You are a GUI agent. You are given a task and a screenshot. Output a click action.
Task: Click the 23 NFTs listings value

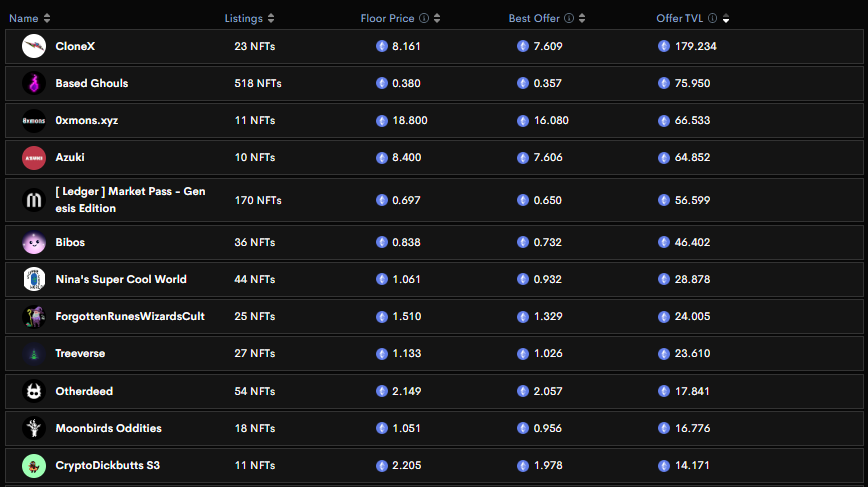(x=255, y=46)
